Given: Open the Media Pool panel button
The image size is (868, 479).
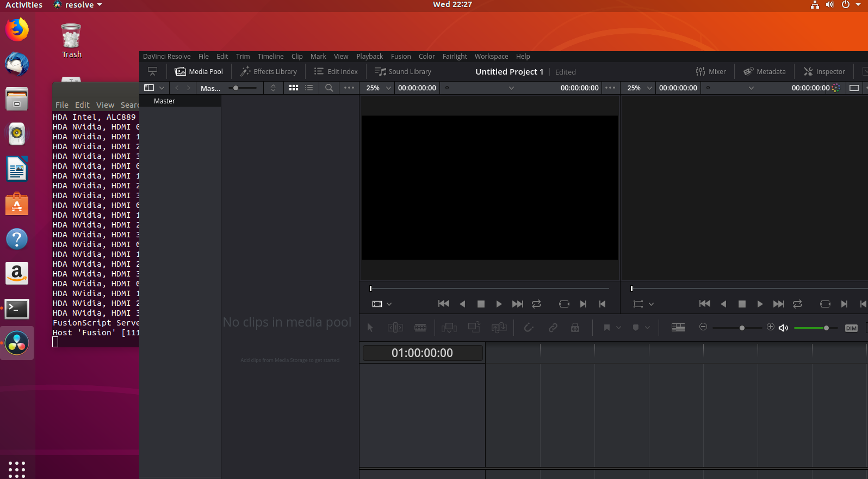Looking at the screenshot, I should click(x=199, y=71).
